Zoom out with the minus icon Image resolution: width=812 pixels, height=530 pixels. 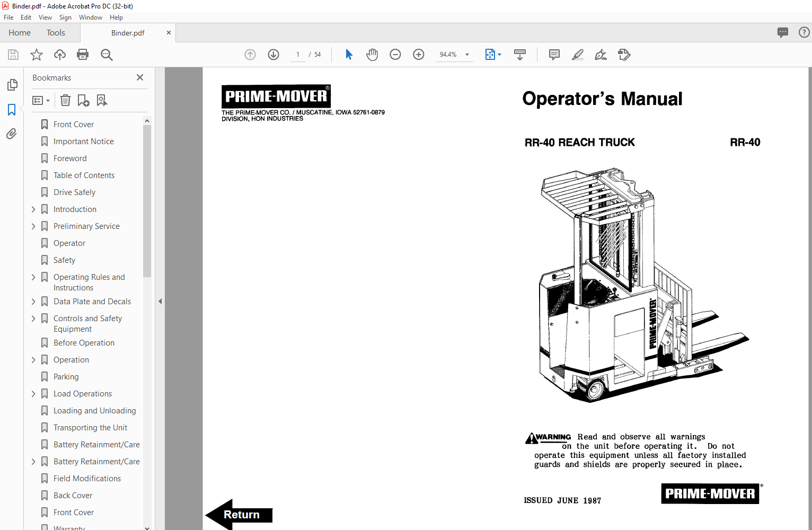395,55
